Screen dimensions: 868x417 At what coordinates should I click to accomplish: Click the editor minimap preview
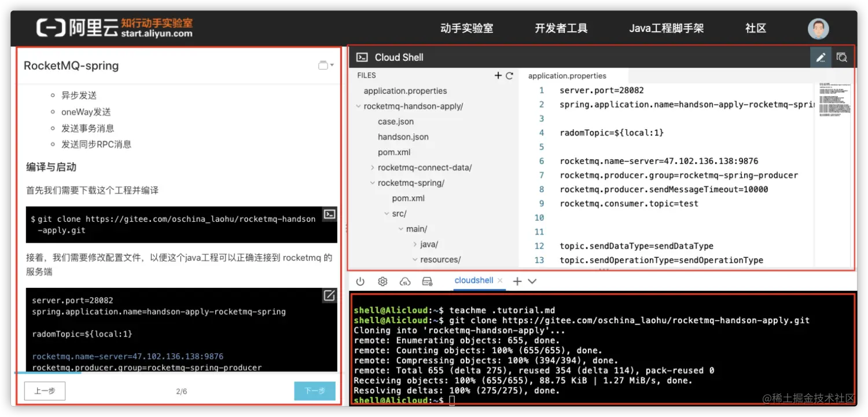tap(833, 100)
